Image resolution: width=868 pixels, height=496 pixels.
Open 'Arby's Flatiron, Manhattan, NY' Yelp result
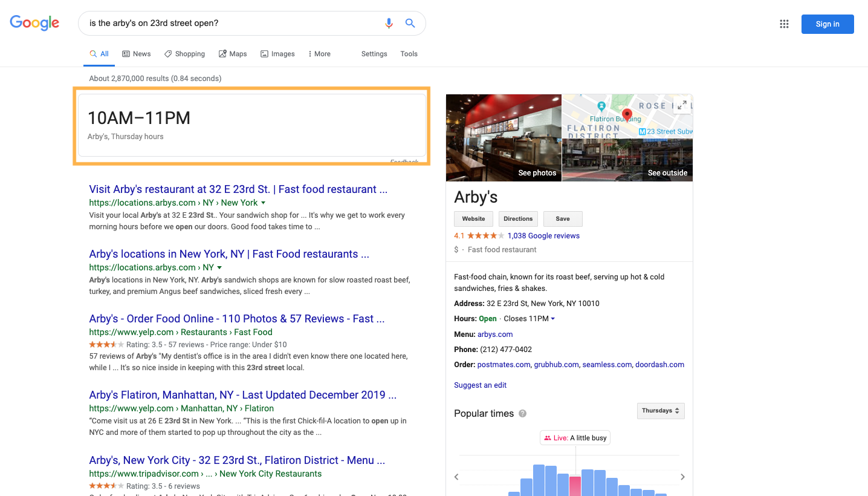[243, 395]
